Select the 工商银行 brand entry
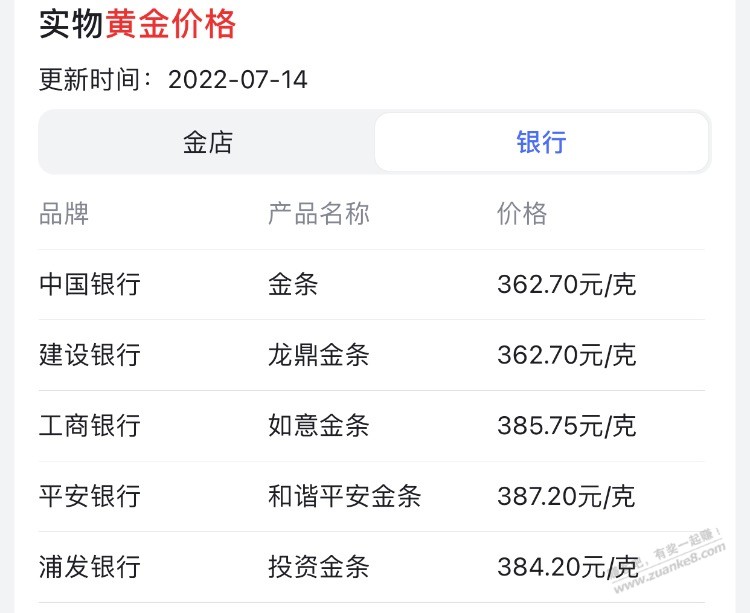Viewport: 750px width, 613px height. (89, 426)
